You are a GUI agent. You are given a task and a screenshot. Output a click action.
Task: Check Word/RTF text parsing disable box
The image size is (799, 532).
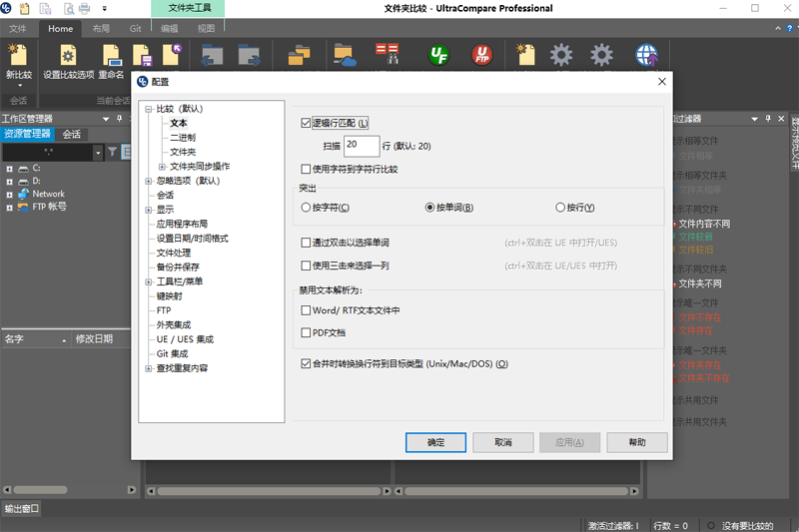pos(306,310)
